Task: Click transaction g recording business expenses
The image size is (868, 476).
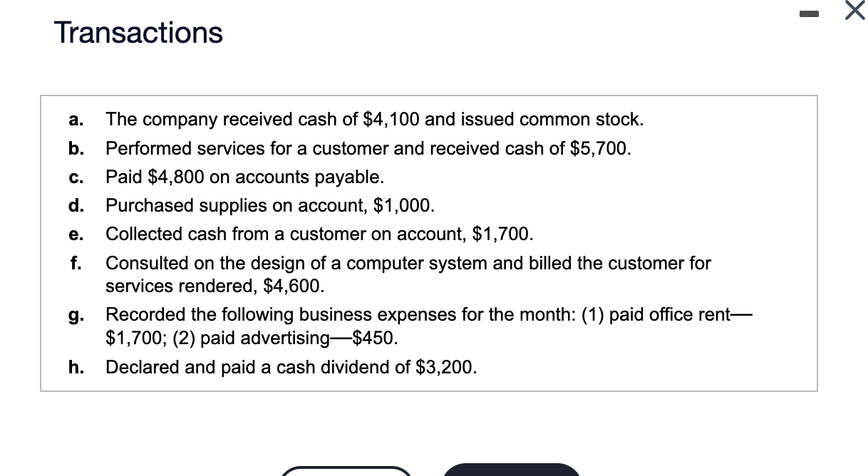Action: pyautogui.click(x=428, y=326)
